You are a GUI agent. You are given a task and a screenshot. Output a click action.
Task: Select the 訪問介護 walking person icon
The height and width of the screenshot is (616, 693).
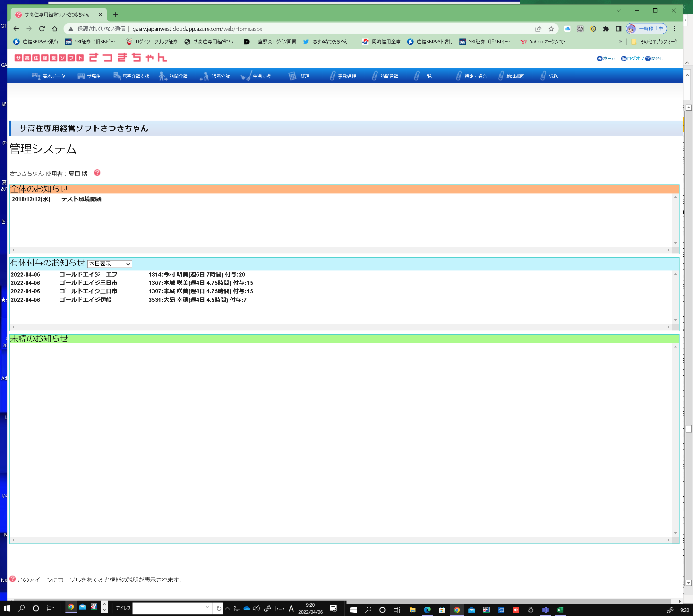pyautogui.click(x=163, y=76)
